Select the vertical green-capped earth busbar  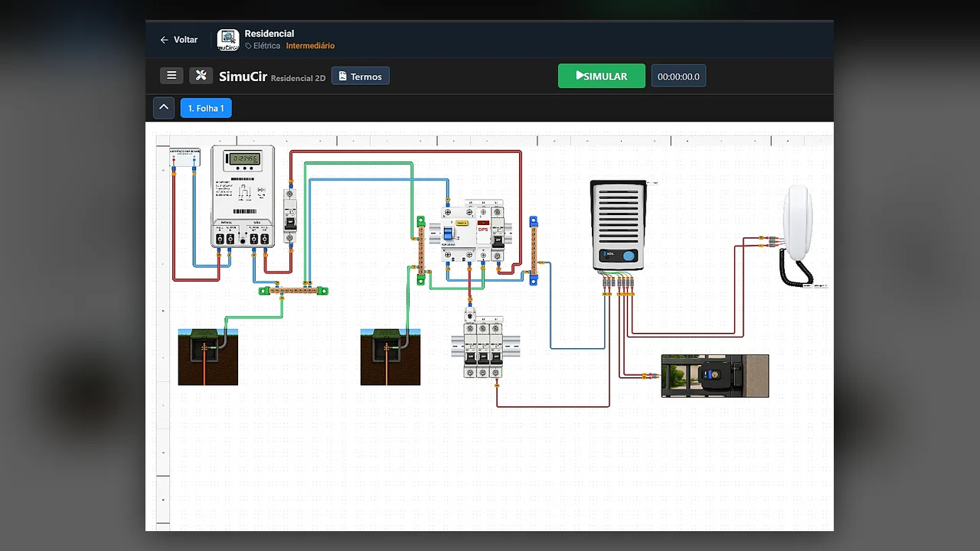(x=420, y=250)
